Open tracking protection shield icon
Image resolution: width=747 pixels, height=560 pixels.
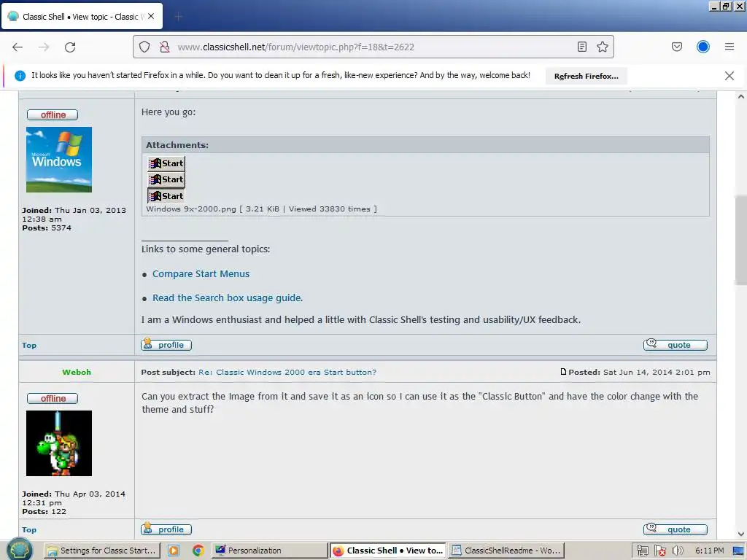(144, 47)
